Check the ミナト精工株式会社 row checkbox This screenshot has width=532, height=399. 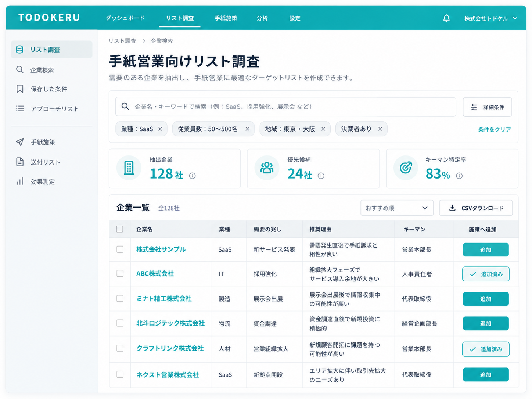pyautogui.click(x=120, y=299)
